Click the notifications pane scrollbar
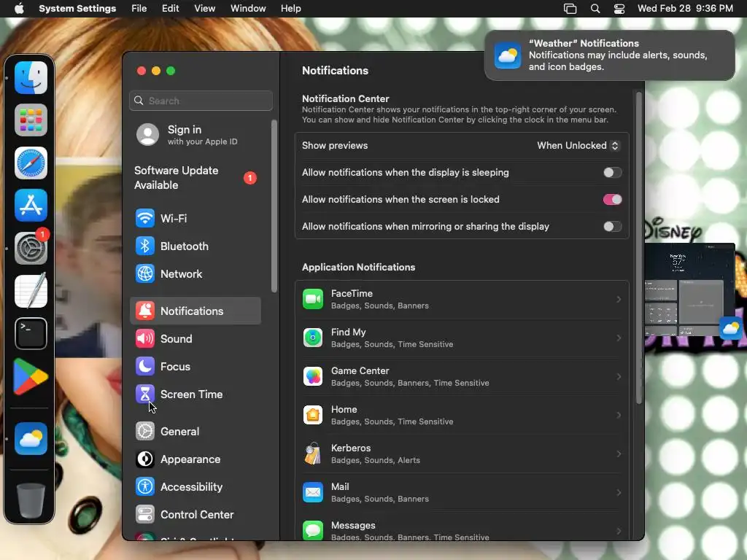The width and height of the screenshot is (747, 560). tap(639, 249)
